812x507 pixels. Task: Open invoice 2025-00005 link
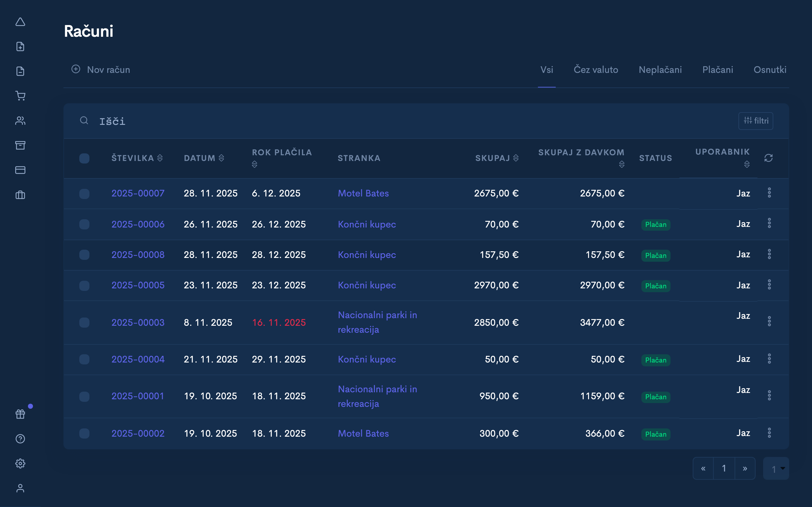138,286
